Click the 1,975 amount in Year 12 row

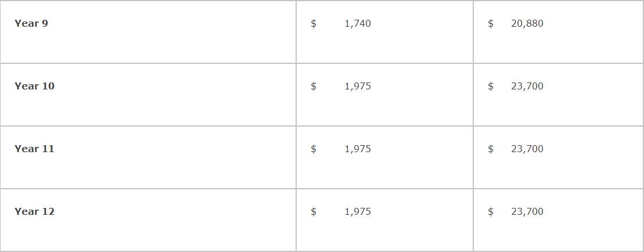(358, 211)
